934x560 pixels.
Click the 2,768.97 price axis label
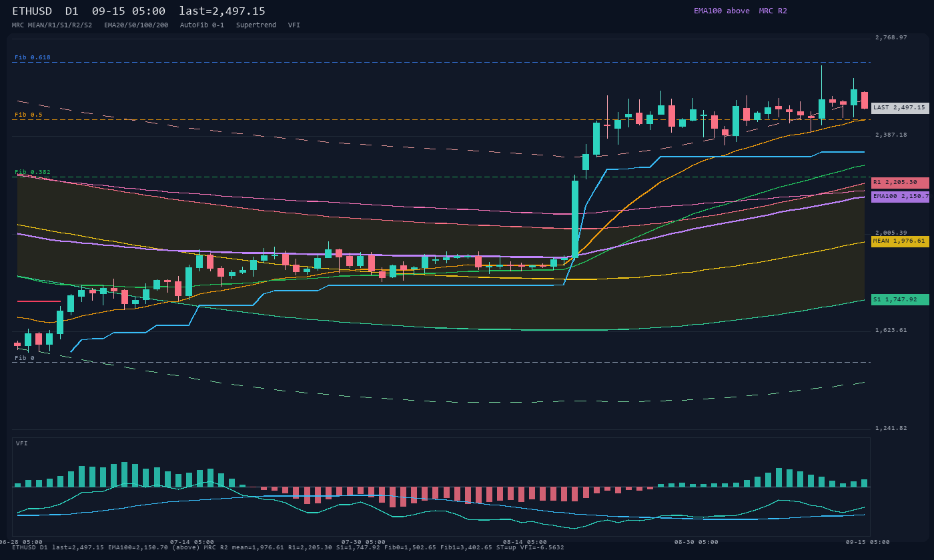tap(891, 37)
